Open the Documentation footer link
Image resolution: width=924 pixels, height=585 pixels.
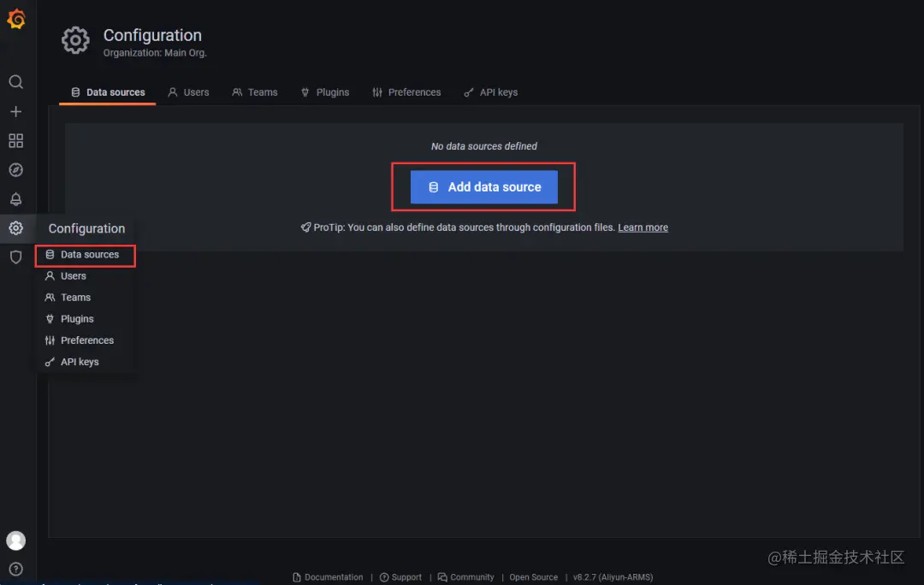[x=328, y=577]
